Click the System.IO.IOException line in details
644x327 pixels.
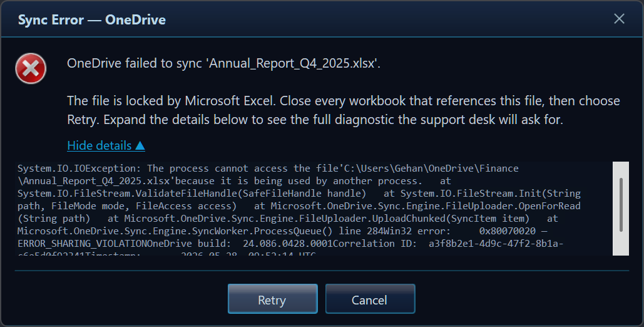tap(268, 169)
